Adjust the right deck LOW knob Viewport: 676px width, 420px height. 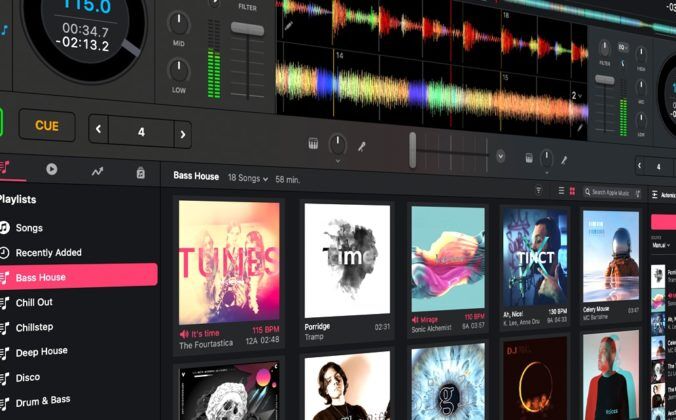641,121
